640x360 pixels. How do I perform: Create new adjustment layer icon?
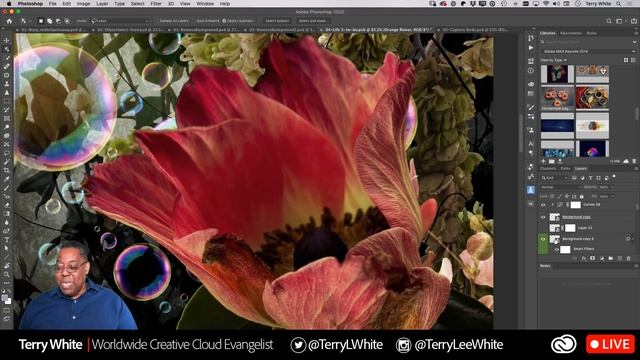(x=602, y=258)
